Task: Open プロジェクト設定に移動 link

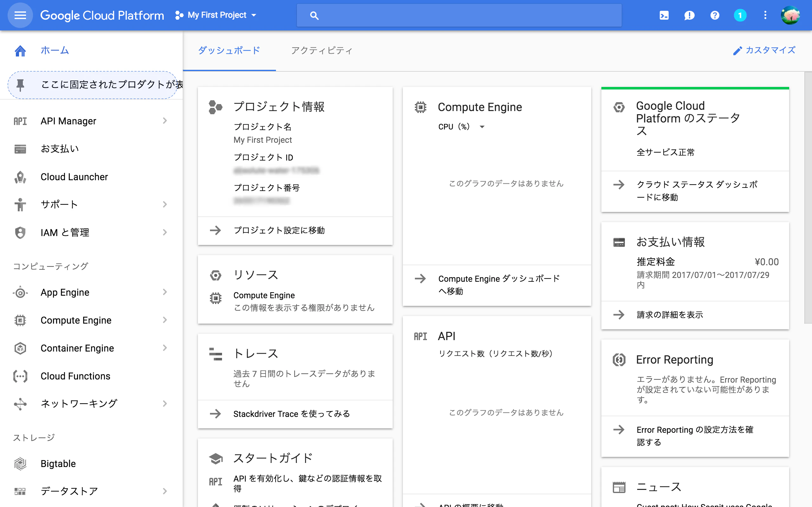Action: (280, 230)
